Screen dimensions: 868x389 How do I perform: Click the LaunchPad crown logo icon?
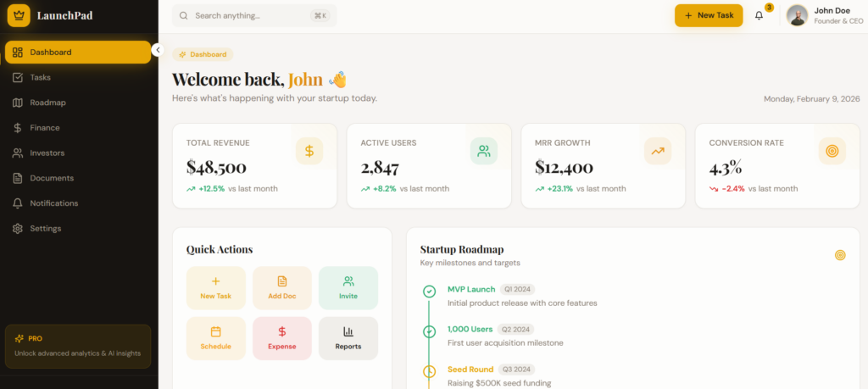point(19,15)
